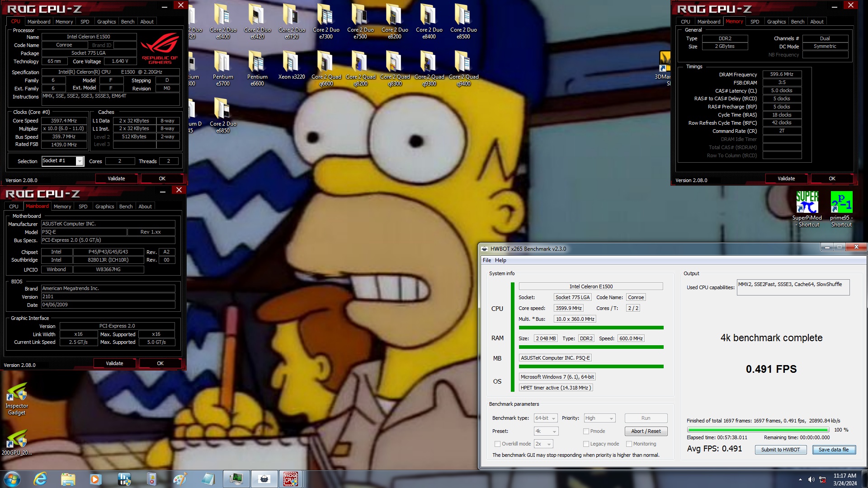Click the taskbar clock showing 11:17 AM

(845, 479)
